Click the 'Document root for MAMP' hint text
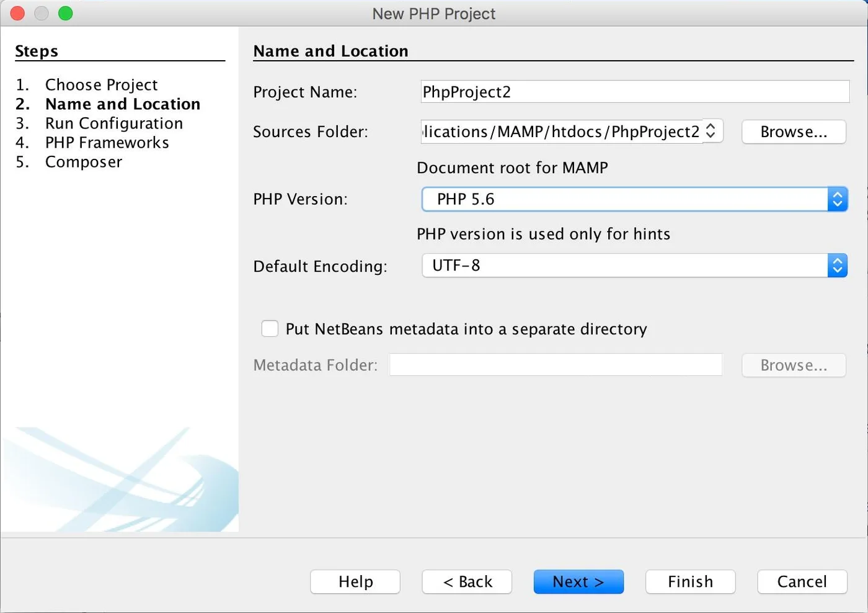This screenshot has width=868, height=613. 512,168
